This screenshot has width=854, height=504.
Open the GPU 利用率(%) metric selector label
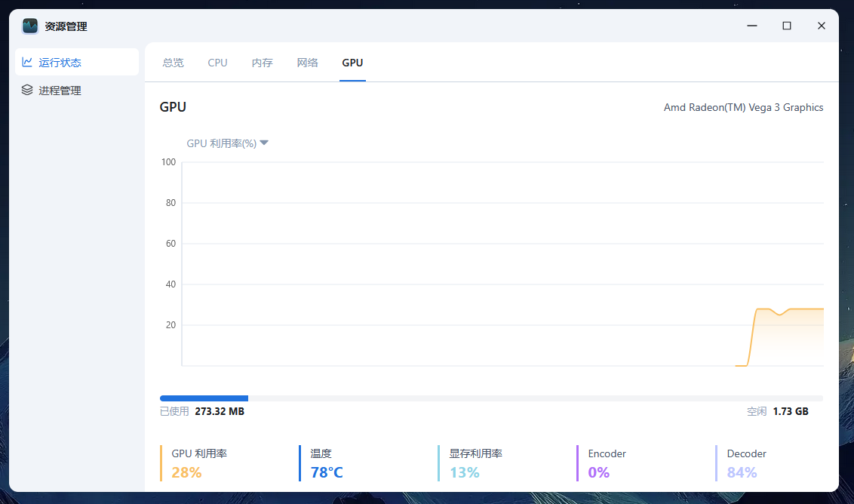(221, 143)
